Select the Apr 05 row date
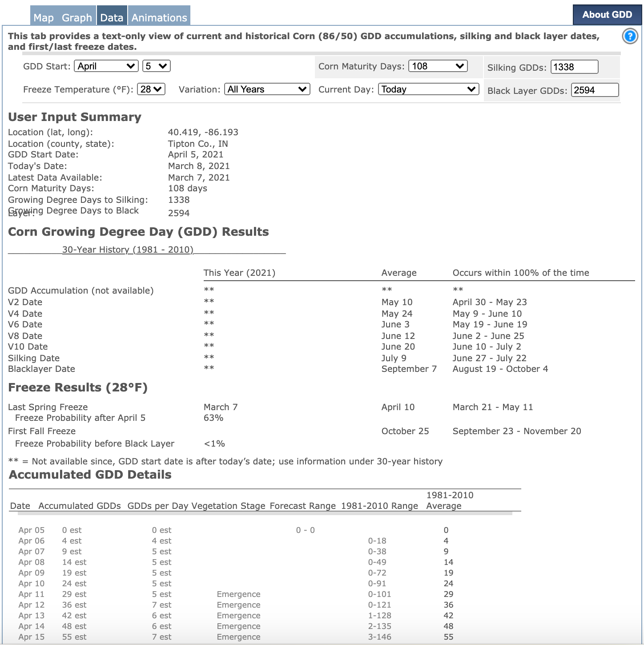Image resolution: width=644 pixels, height=645 pixels. 32,530
